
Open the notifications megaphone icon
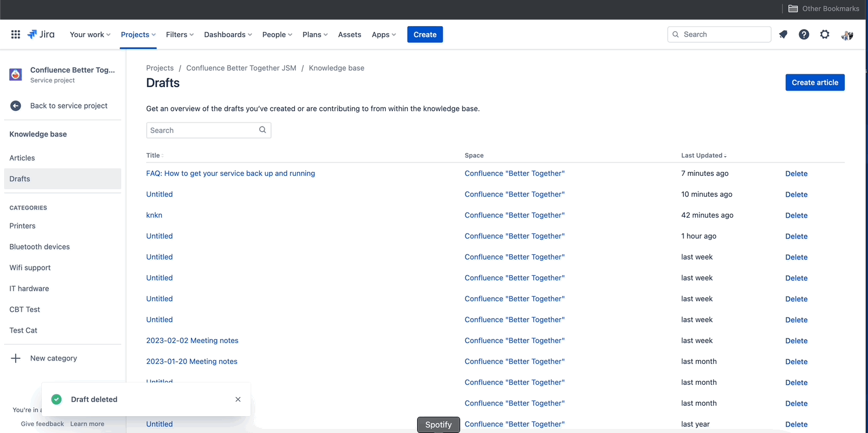pos(783,35)
